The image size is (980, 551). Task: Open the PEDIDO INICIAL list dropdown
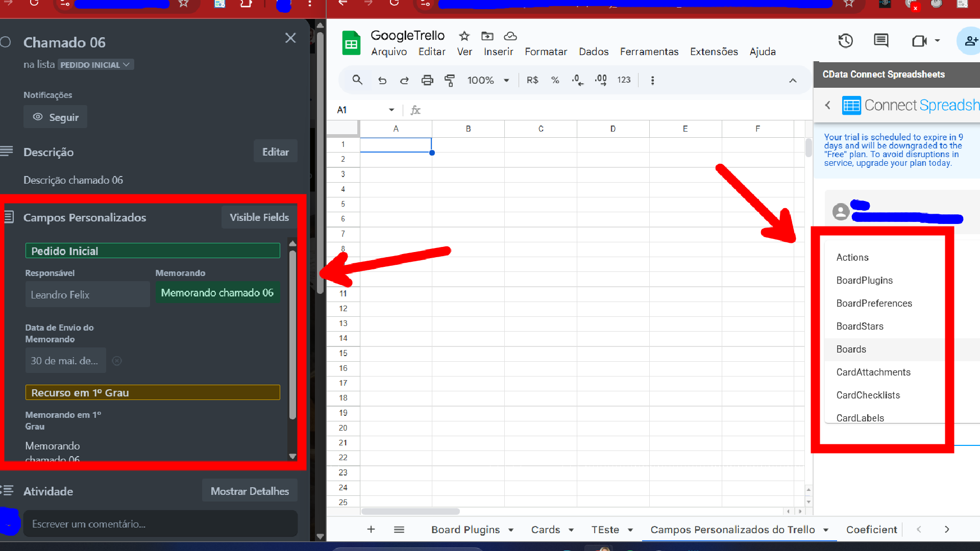pos(95,65)
